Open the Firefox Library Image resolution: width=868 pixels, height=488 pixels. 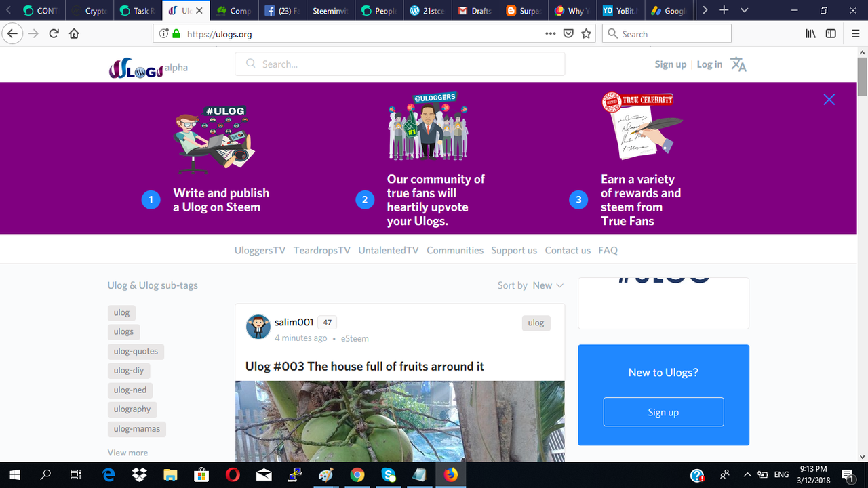(x=810, y=33)
